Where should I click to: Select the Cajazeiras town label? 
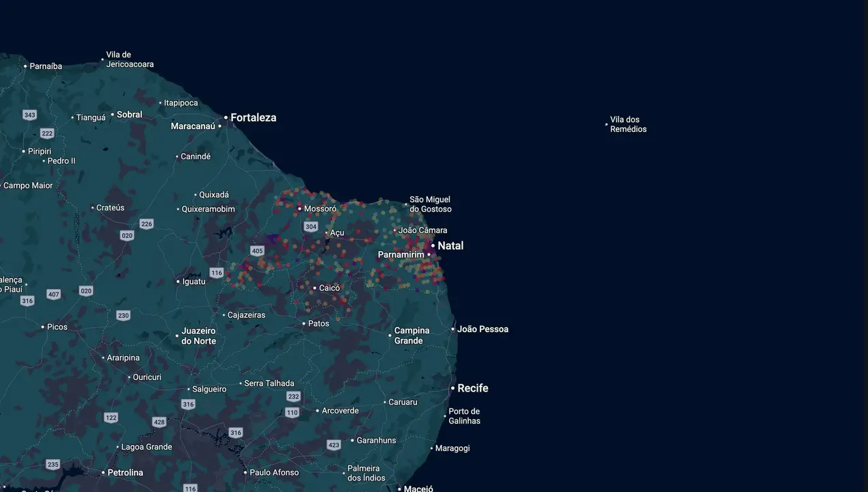(247, 315)
